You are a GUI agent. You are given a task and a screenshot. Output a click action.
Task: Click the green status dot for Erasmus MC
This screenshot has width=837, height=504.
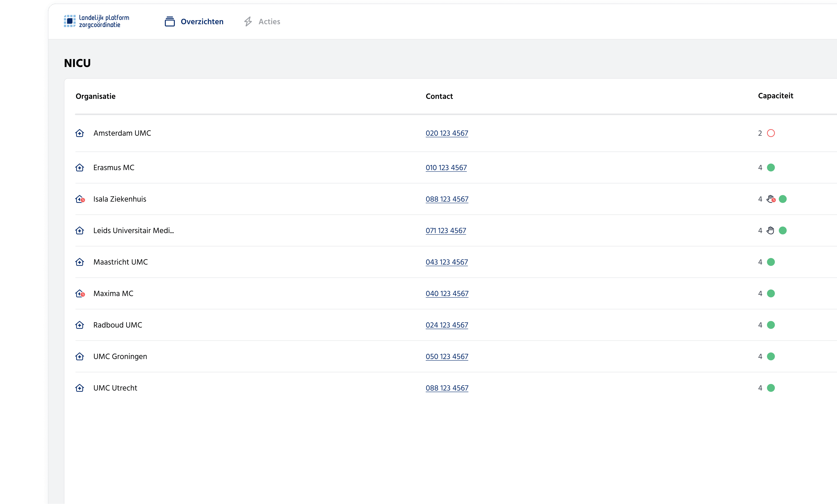click(x=771, y=167)
